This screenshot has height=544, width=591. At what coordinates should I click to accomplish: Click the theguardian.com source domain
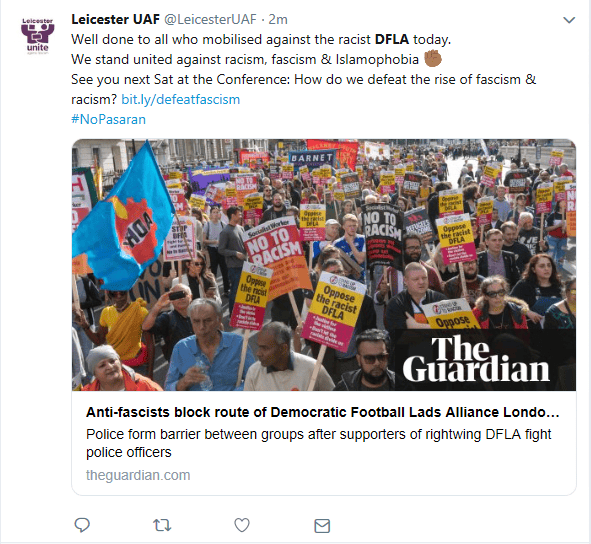(138, 475)
